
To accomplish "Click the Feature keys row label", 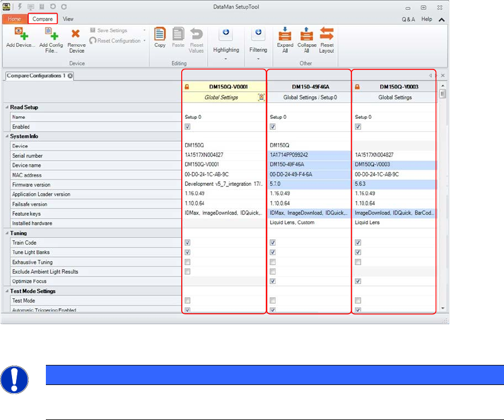I will click(x=26, y=214).
